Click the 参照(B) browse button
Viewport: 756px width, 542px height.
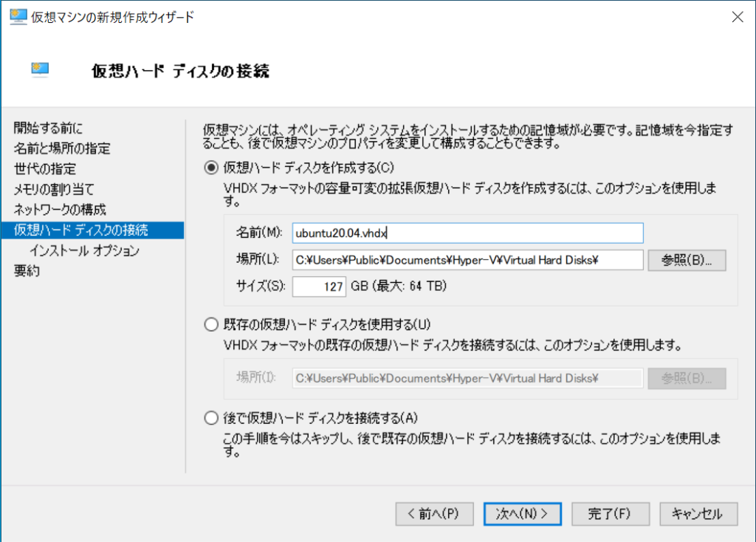point(686,260)
